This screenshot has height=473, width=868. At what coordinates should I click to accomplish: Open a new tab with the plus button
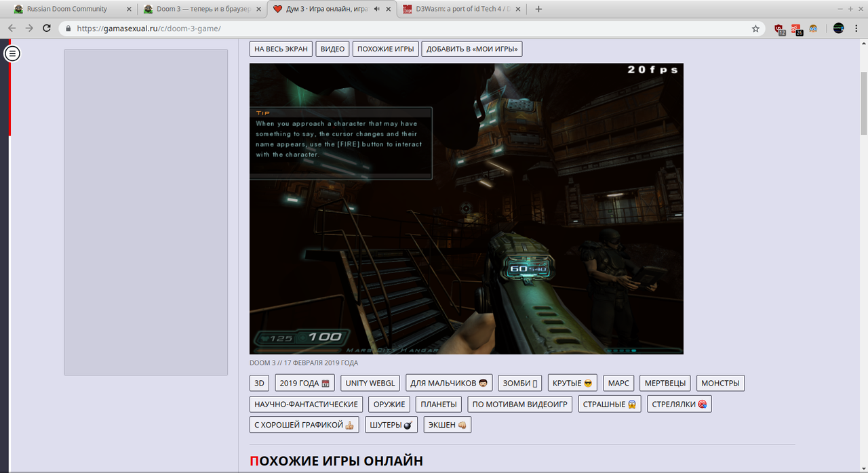point(538,9)
